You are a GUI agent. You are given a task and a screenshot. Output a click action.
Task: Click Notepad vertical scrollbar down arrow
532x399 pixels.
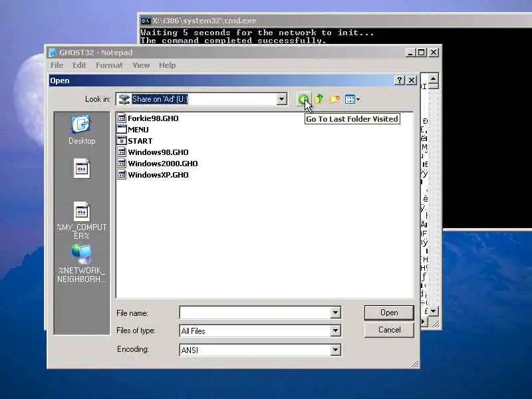coord(433,311)
